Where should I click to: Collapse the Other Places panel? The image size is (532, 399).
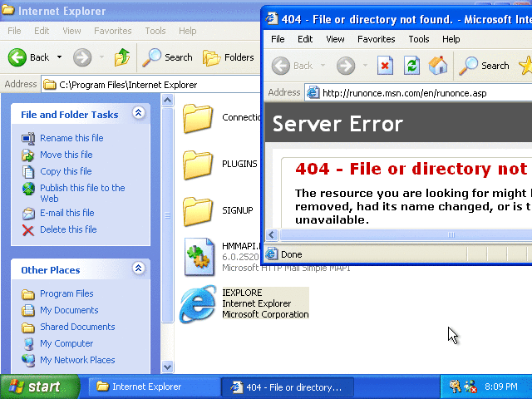click(139, 268)
